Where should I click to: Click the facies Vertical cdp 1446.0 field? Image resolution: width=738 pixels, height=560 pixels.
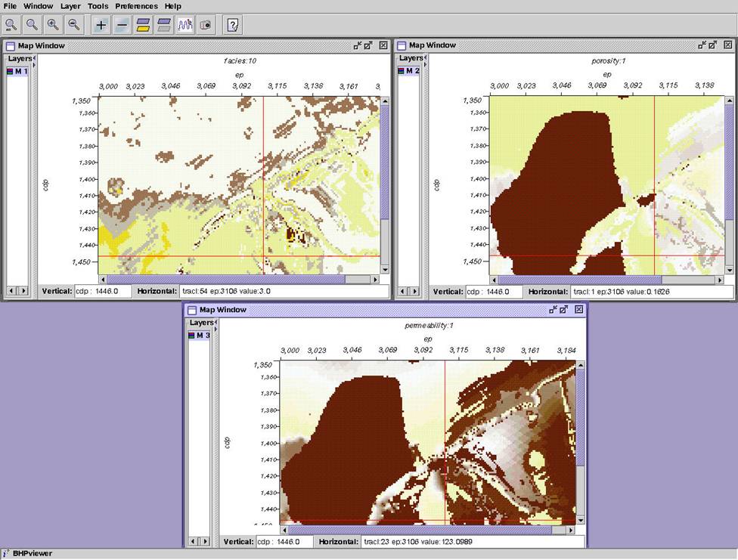tap(103, 291)
